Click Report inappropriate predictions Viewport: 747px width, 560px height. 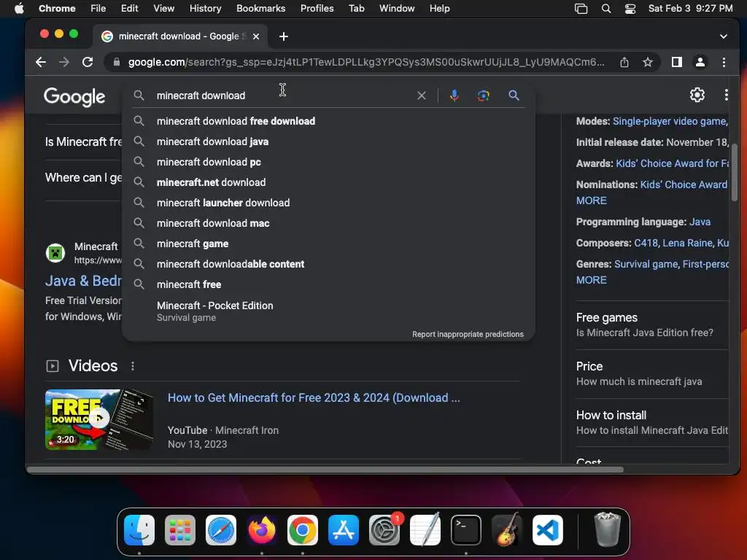pyautogui.click(x=468, y=334)
